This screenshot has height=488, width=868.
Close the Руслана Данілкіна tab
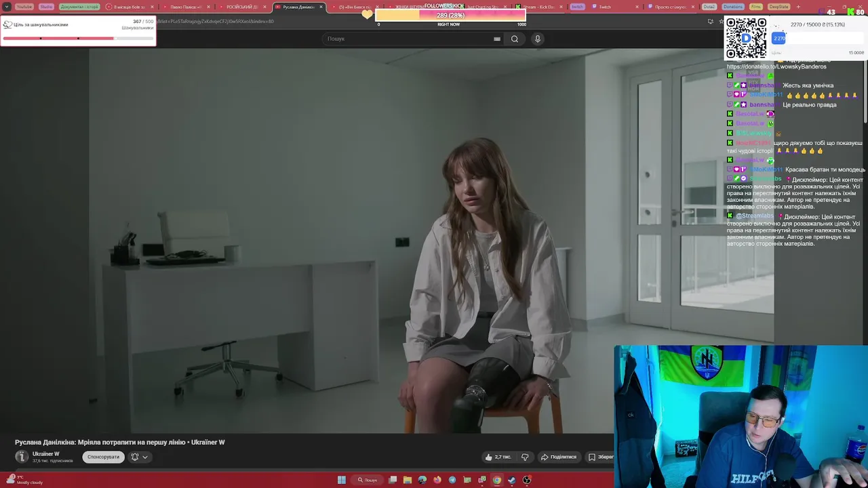pos(321,7)
